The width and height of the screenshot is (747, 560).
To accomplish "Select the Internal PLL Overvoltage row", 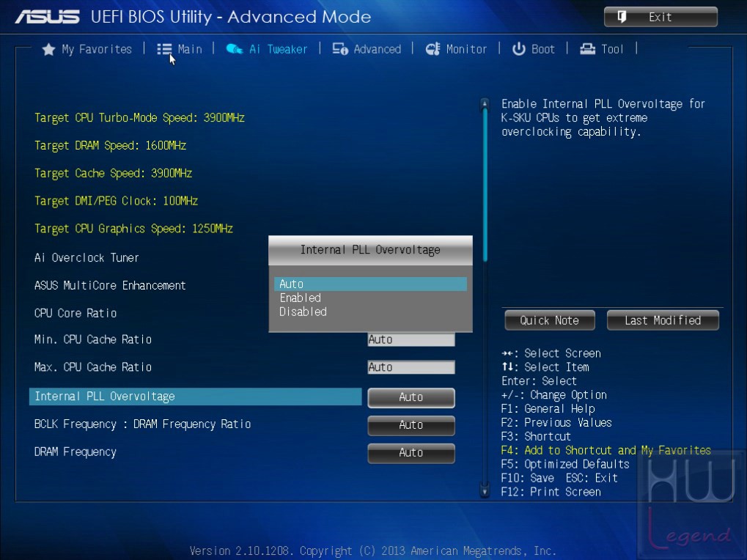I will click(x=195, y=397).
